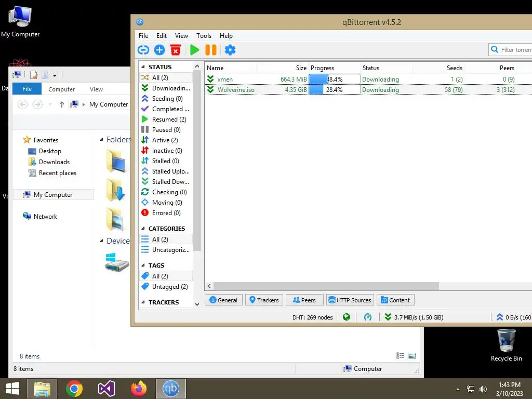Select the Checking (0) filter
The height and width of the screenshot is (399, 532).
[166, 192]
